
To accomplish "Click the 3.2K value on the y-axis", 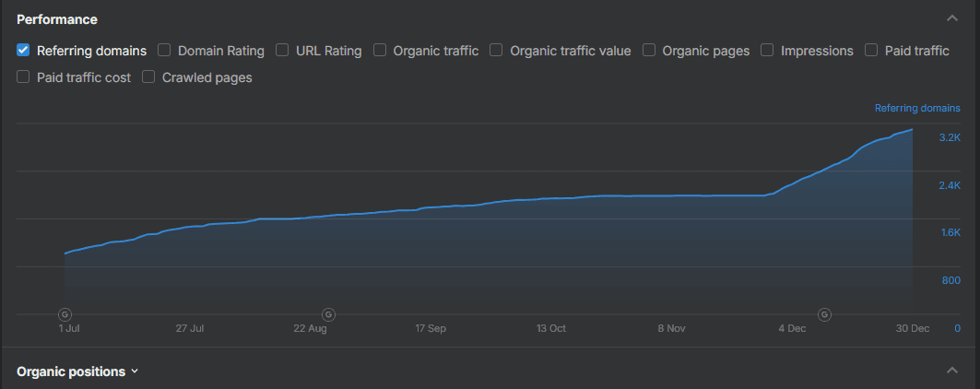I will click(949, 137).
